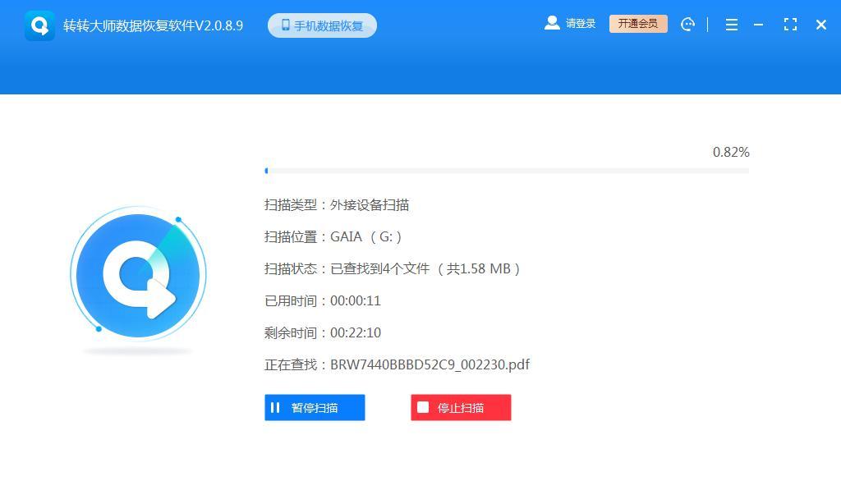
Task: Close the application window
Action: [x=821, y=24]
